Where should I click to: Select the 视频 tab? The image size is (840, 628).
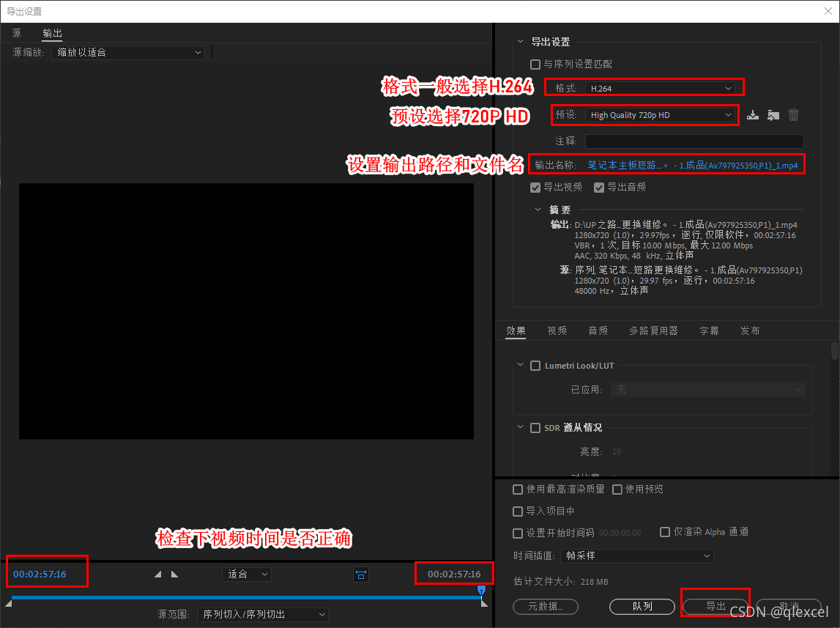click(557, 330)
